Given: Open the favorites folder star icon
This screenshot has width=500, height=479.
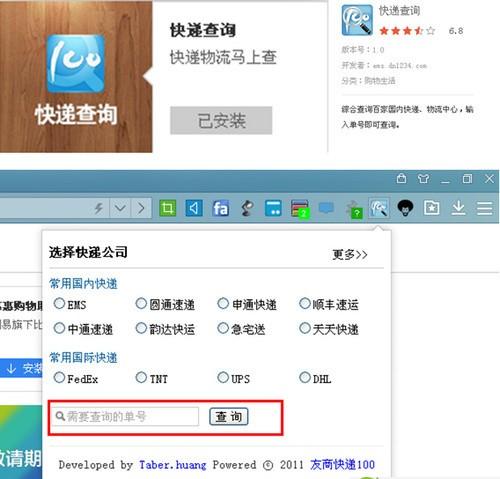Looking at the screenshot, I should tap(432, 208).
